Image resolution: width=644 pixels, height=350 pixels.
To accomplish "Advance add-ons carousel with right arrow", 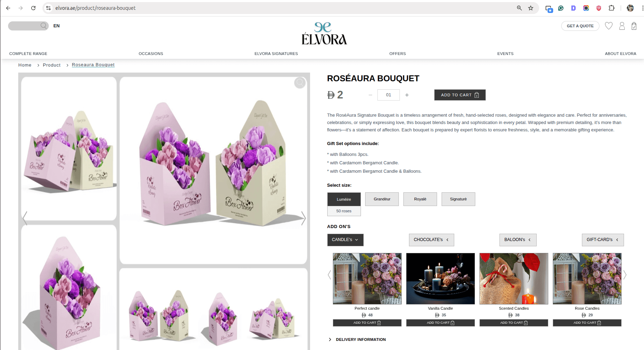I will [x=625, y=275].
